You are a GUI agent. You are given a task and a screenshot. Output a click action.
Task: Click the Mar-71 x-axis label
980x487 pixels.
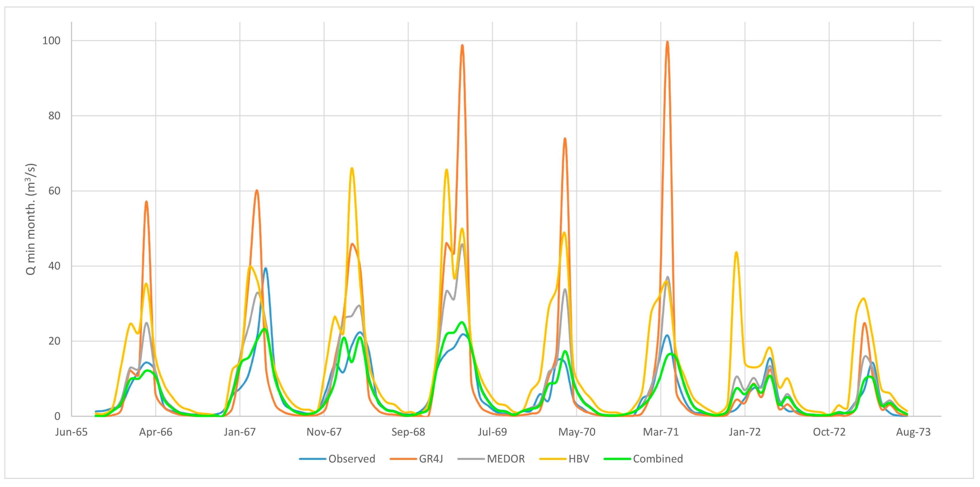point(661,432)
